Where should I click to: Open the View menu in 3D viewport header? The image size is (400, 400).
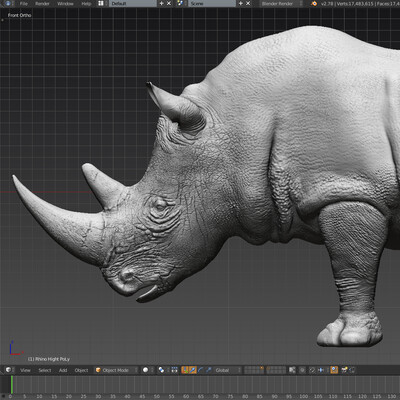coord(25,370)
